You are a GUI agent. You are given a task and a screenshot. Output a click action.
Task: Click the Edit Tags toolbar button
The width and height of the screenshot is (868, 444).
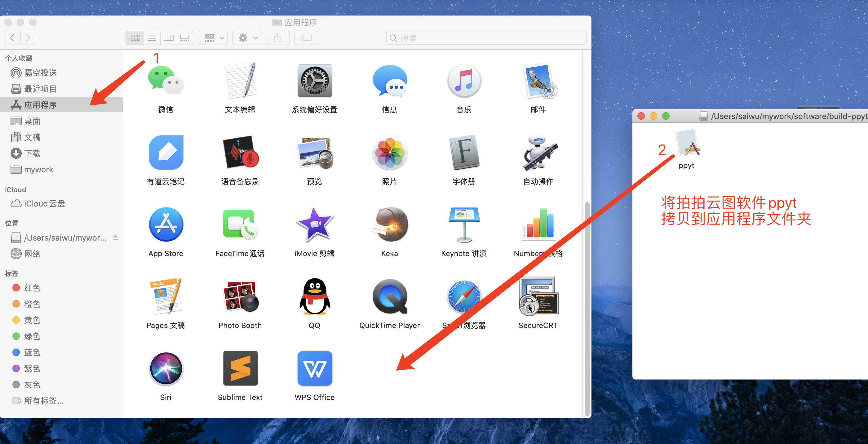click(306, 38)
